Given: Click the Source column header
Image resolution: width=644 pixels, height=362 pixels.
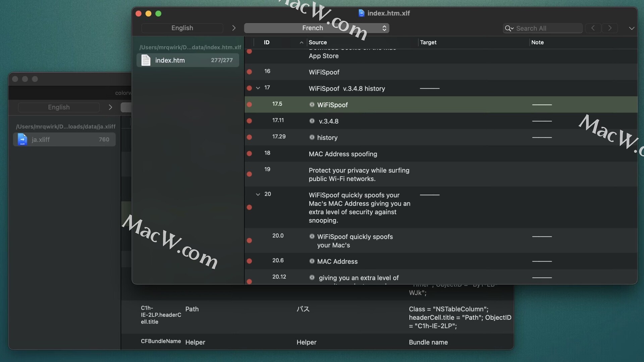Looking at the screenshot, I should 318,43.
